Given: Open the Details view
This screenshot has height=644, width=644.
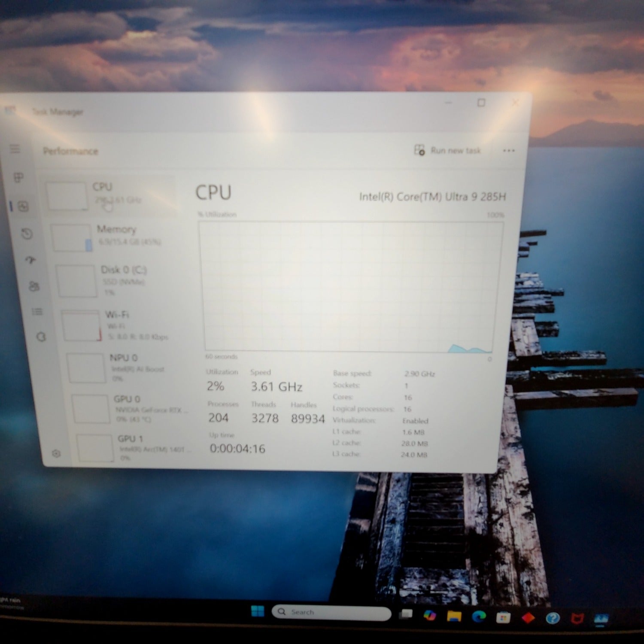Looking at the screenshot, I should click(37, 312).
